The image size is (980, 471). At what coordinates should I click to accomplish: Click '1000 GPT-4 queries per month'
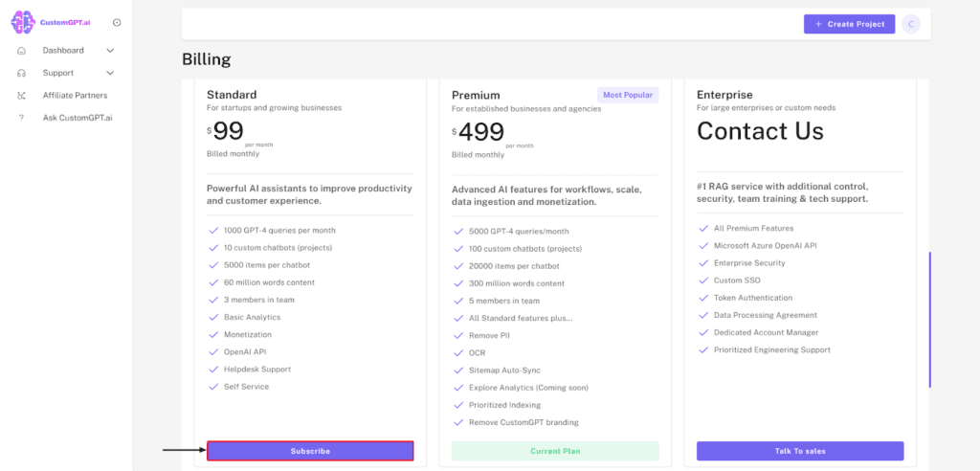coord(280,230)
